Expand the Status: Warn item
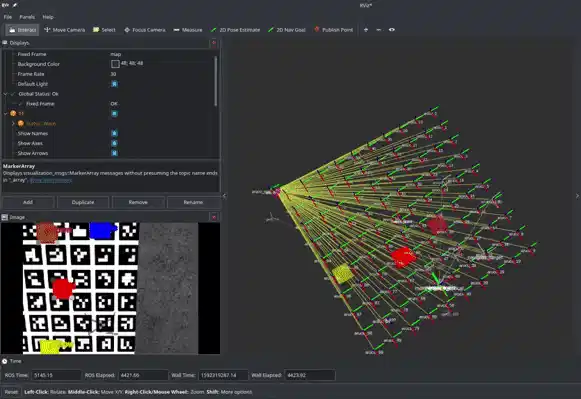The height and width of the screenshot is (399, 581). (x=13, y=124)
